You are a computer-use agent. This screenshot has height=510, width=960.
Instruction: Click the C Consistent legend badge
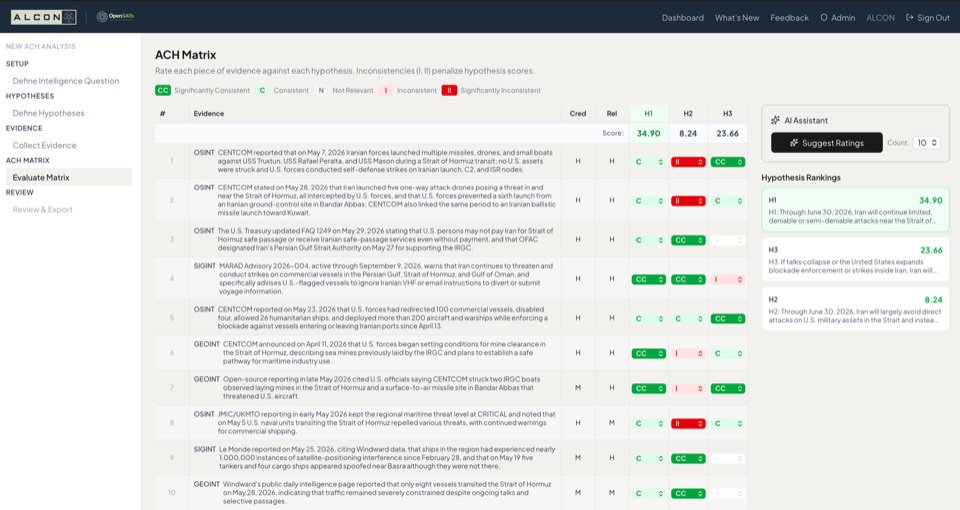(262, 90)
